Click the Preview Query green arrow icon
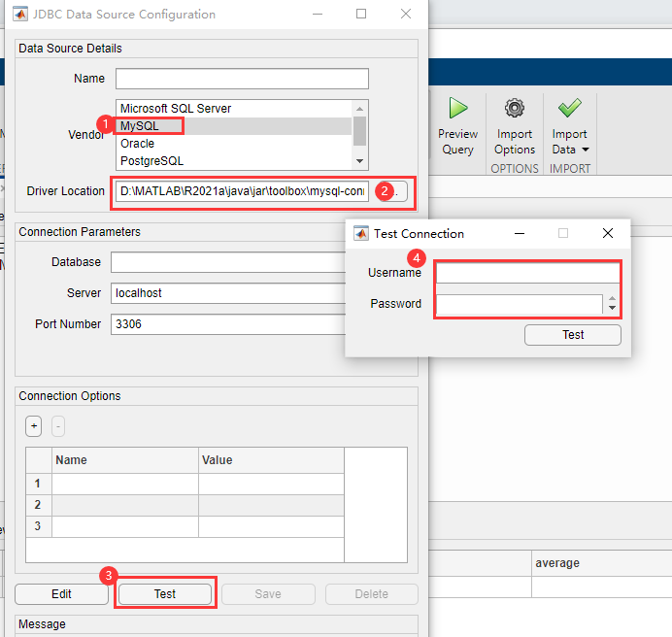Screen dimensions: 672x637 [x=458, y=108]
